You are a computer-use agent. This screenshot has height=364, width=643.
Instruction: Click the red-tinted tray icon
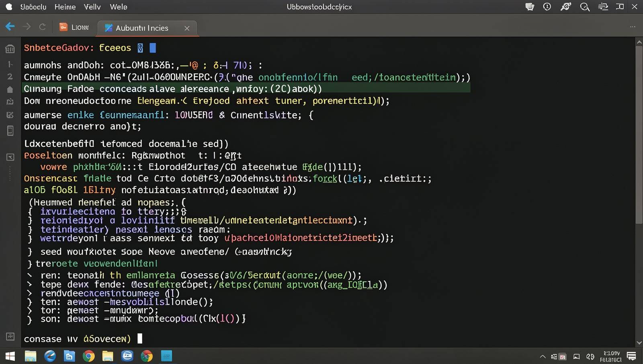coord(563,356)
